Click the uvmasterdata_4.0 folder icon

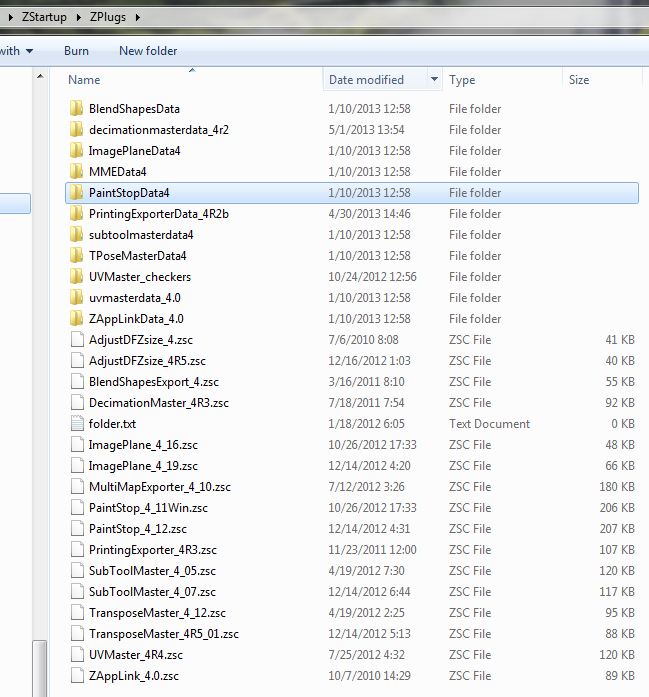76,297
